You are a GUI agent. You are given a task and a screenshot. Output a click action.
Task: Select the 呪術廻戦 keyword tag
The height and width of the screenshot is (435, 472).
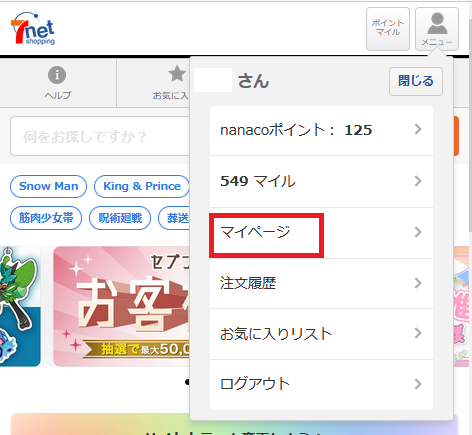[x=120, y=218]
